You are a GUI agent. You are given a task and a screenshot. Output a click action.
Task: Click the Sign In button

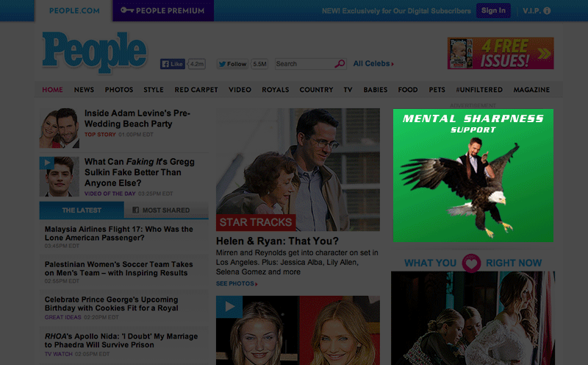[493, 10]
